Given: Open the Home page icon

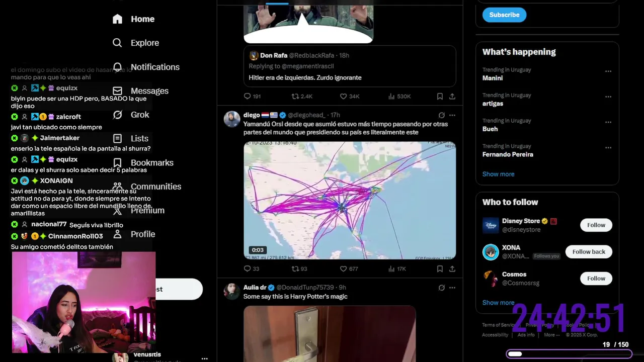Looking at the screenshot, I should coord(117,19).
